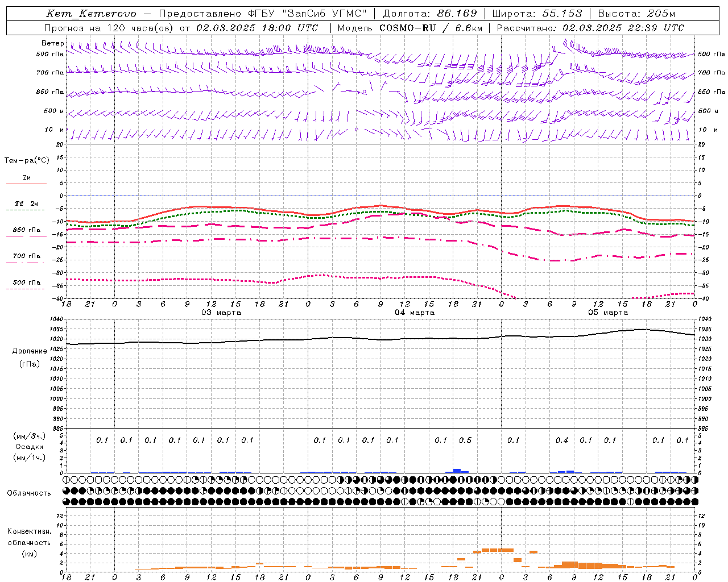Click the '0.5' precipitation amount value
Viewport: 728px width, 582px height.
coord(465,440)
